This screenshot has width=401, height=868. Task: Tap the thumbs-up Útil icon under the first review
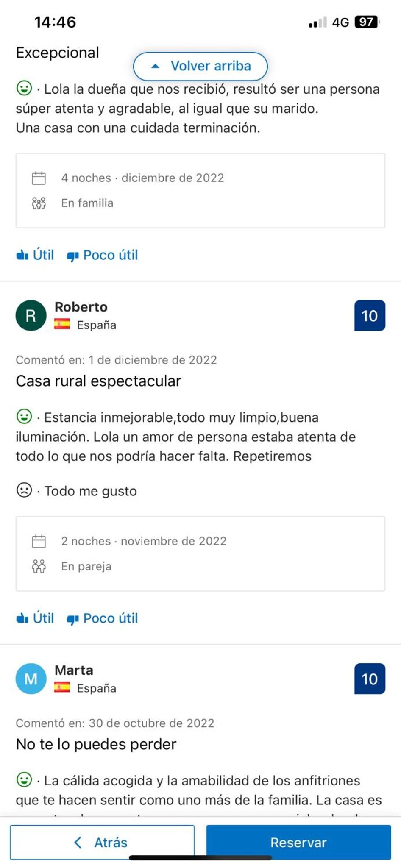click(22, 255)
